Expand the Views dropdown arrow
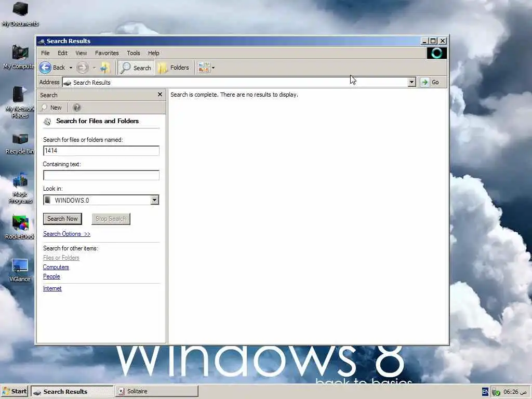The height and width of the screenshot is (399, 532). point(213,68)
